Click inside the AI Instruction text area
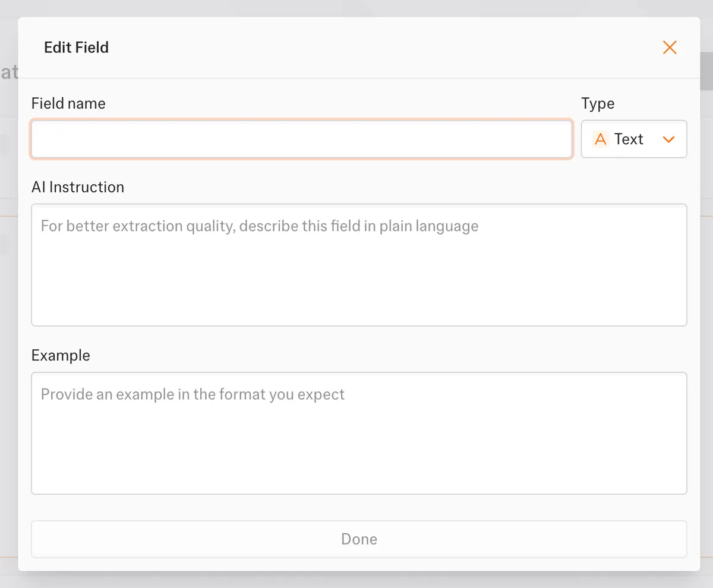Screen dimensions: 713x588 coord(359,264)
